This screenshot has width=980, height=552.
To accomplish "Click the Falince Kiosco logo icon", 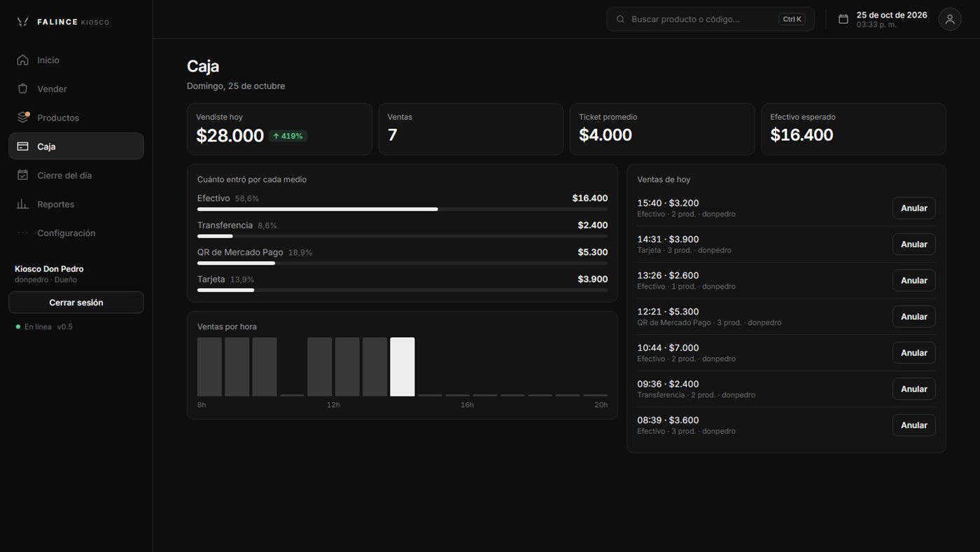I will pos(23,22).
